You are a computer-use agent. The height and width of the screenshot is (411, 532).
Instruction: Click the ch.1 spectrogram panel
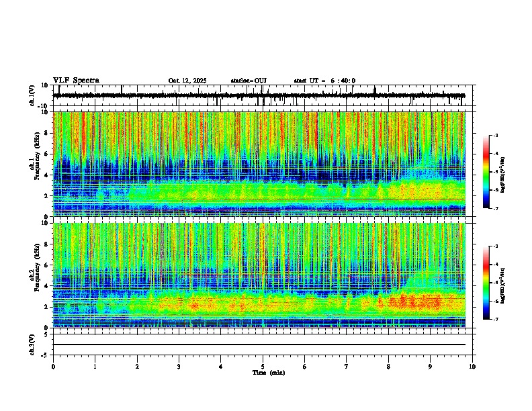point(259,164)
